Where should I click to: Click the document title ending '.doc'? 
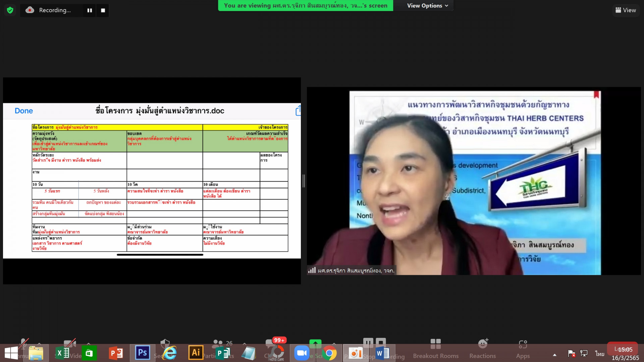pyautogui.click(x=160, y=111)
